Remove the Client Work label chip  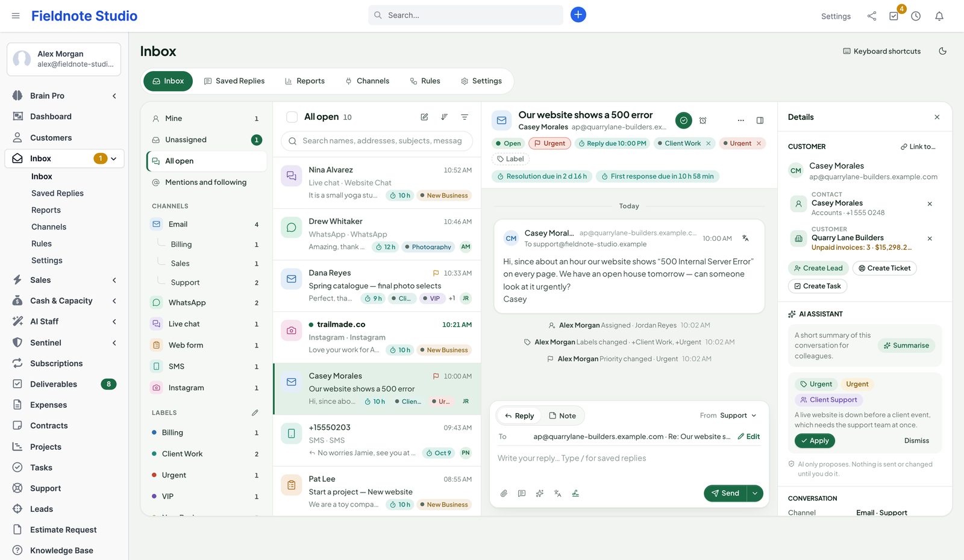click(x=709, y=143)
